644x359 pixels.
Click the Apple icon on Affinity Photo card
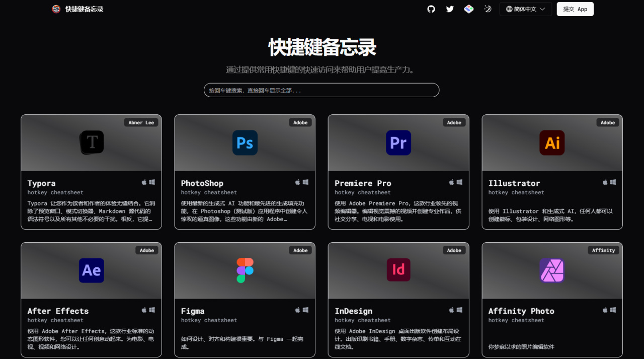point(605,310)
